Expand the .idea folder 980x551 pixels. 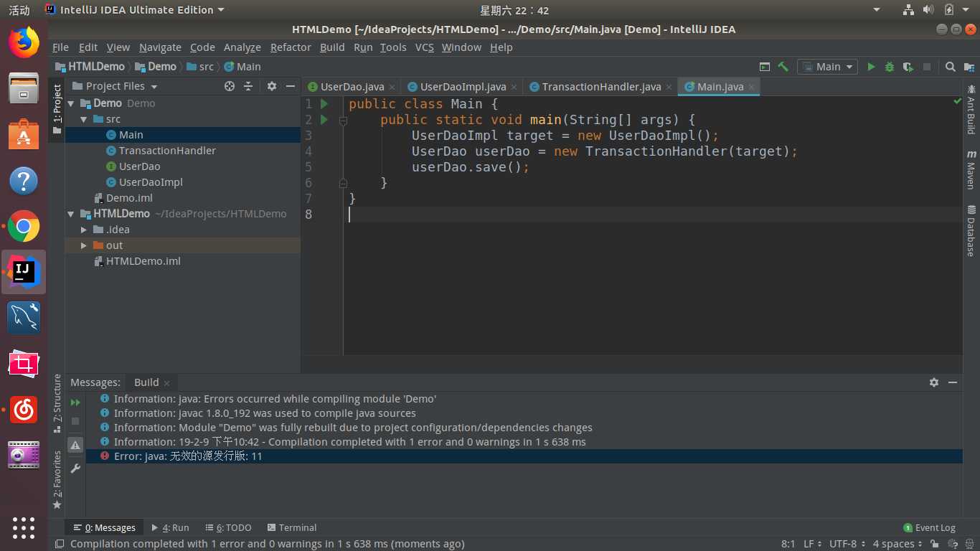84,230
